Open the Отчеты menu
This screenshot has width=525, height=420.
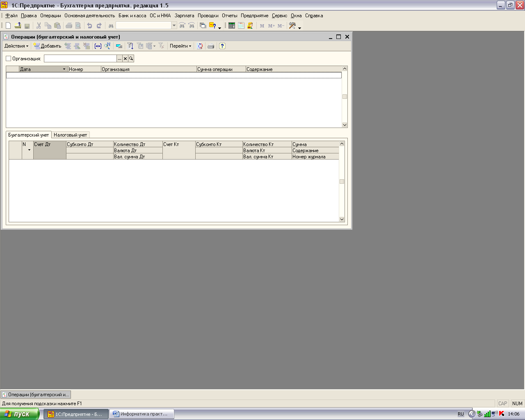click(230, 16)
